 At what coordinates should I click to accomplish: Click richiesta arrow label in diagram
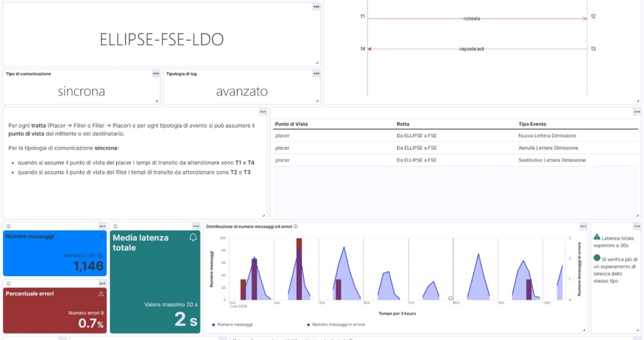pyautogui.click(x=472, y=18)
